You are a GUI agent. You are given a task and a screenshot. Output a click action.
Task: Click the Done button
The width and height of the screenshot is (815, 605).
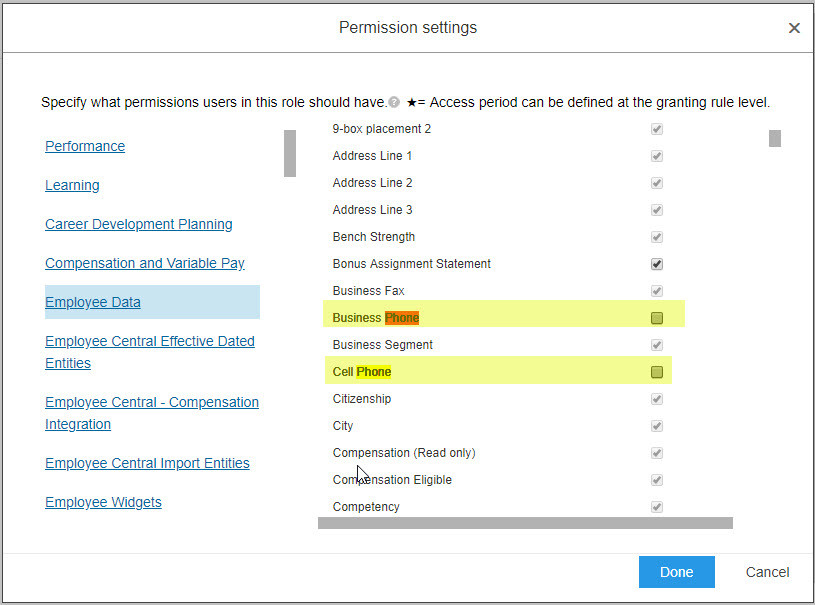click(676, 572)
